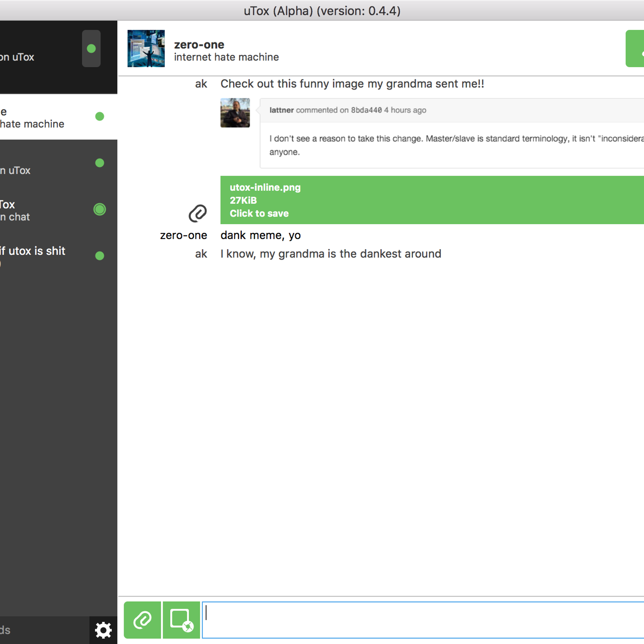Click the 'Check out this funny image' message
Image resolution: width=644 pixels, height=644 pixels.
[352, 84]
